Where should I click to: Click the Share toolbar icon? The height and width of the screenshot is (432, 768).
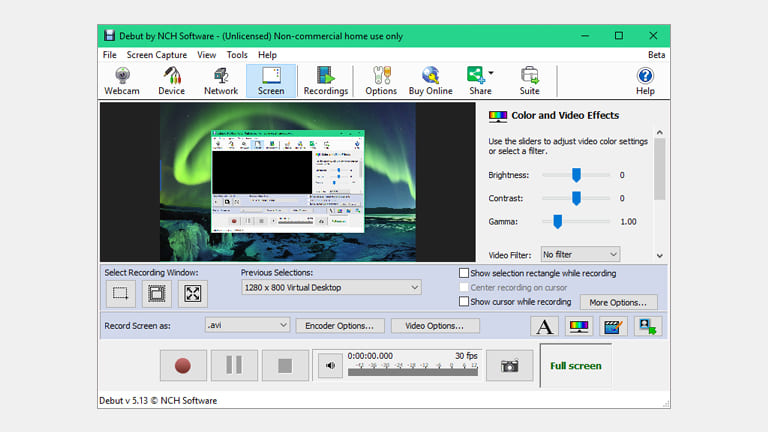(476, 81)
